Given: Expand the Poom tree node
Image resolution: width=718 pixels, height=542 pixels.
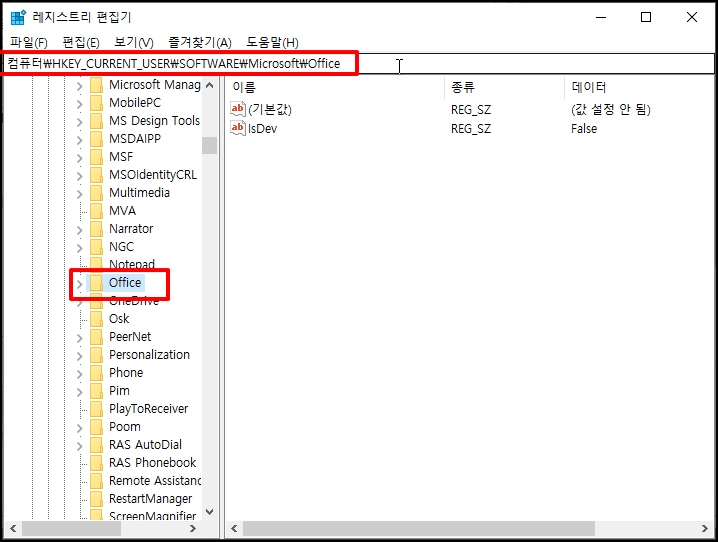Looking at the screenshot, I should tap(79, 427).
